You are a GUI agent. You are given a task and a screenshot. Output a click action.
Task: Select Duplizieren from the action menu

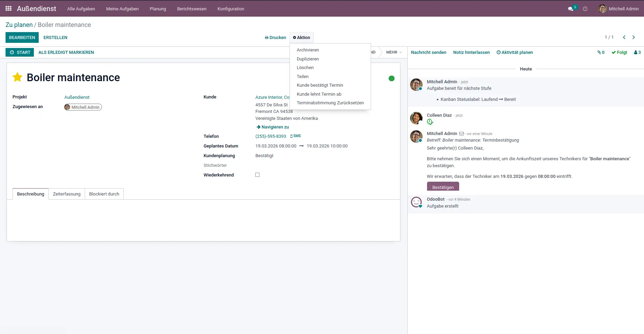click(307, 59)
